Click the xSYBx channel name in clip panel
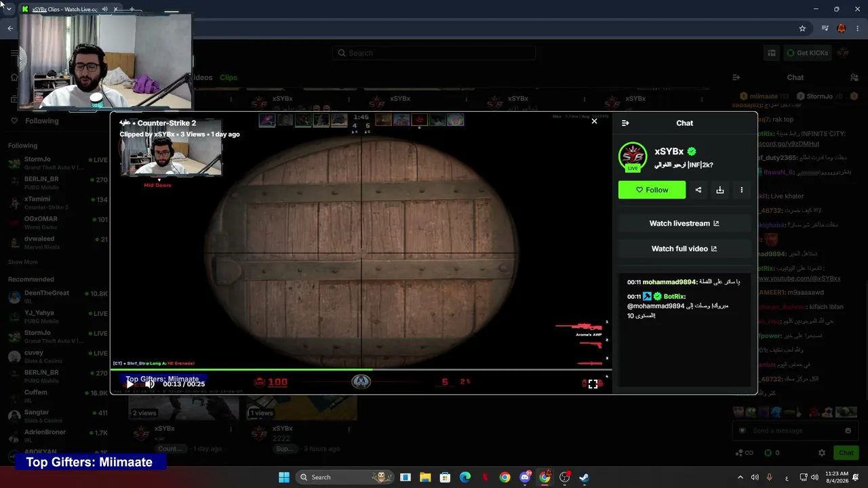Screen dimensions: 868x488 [x=669, y=151]
